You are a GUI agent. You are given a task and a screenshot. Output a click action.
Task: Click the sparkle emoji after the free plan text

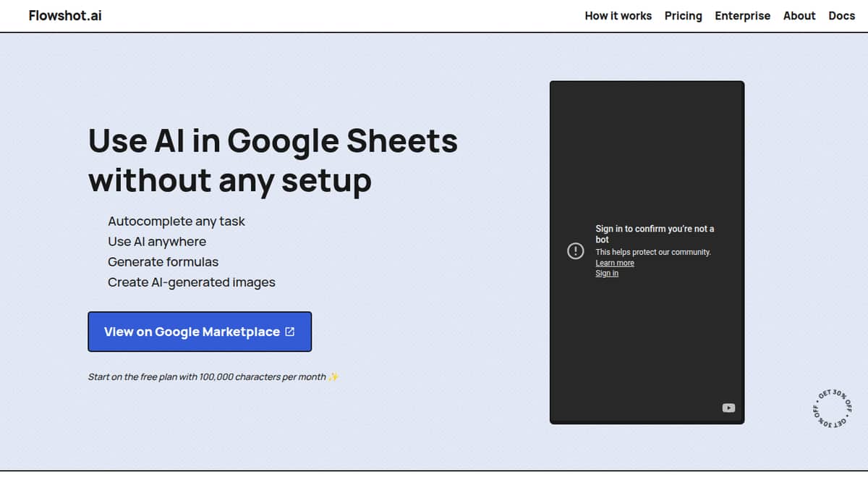333,376
